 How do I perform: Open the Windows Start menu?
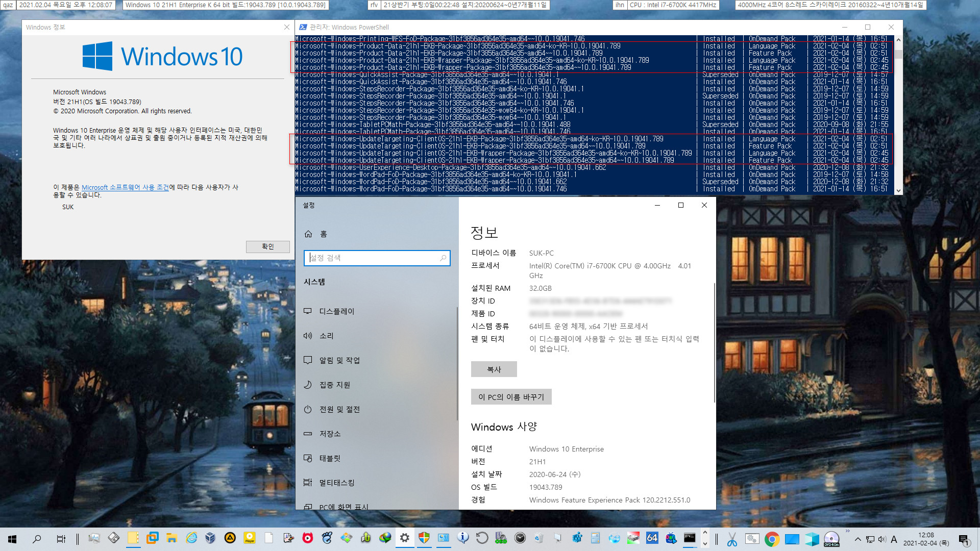(x=12, y=539)
